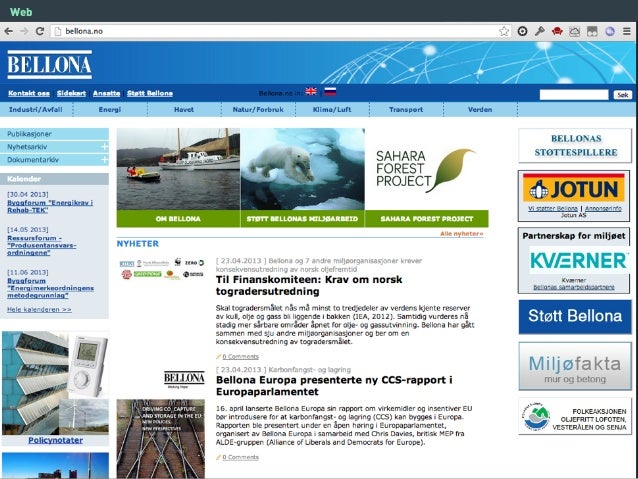Click Folkeaksjonen oljefritt Lofoten logo
Image resolution: width=638 pixels, height=479 pixels.
pyautogui.click(x=575, y=417)
